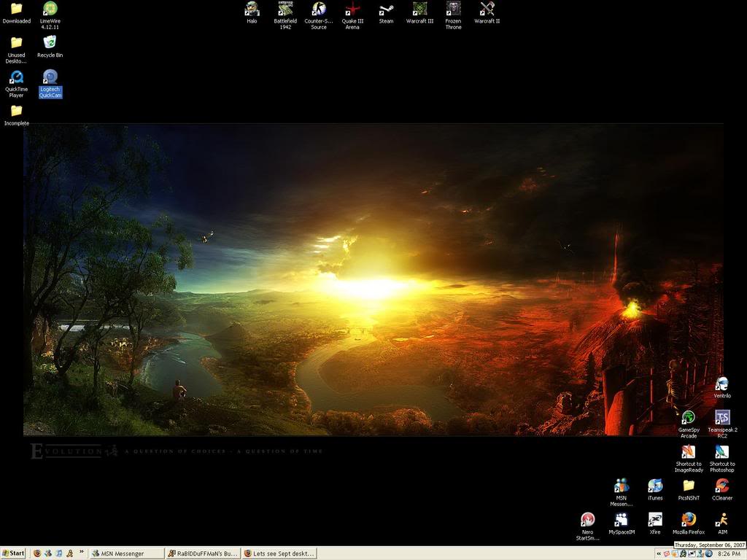
Task: Select the Xfire desktop icon
Action: 655,524
